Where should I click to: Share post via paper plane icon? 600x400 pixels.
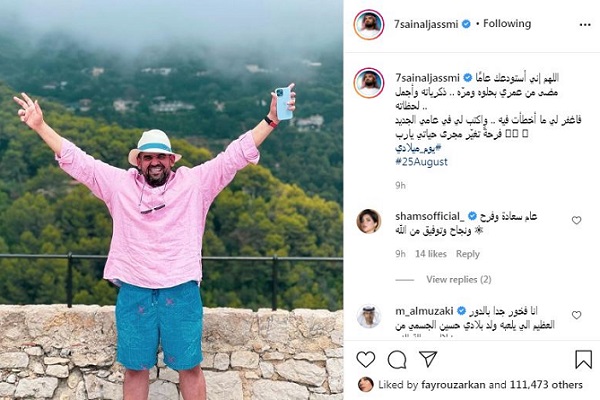point(428,359)
